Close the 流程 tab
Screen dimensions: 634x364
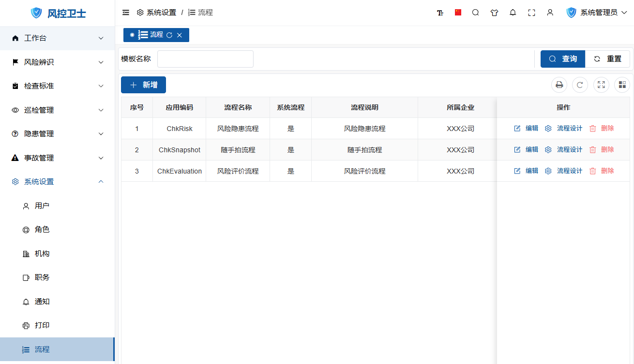pyautogui.click(x=180, y=35)
